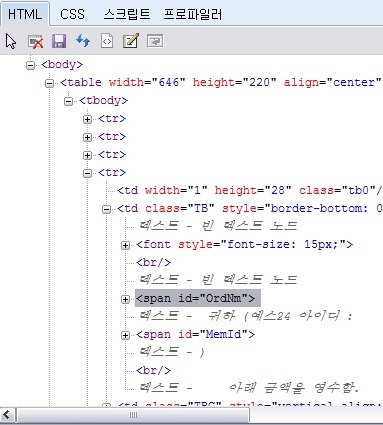Select the <body> tag text
Viewport: 383px width, 425px height.
[x=62, y=64]
